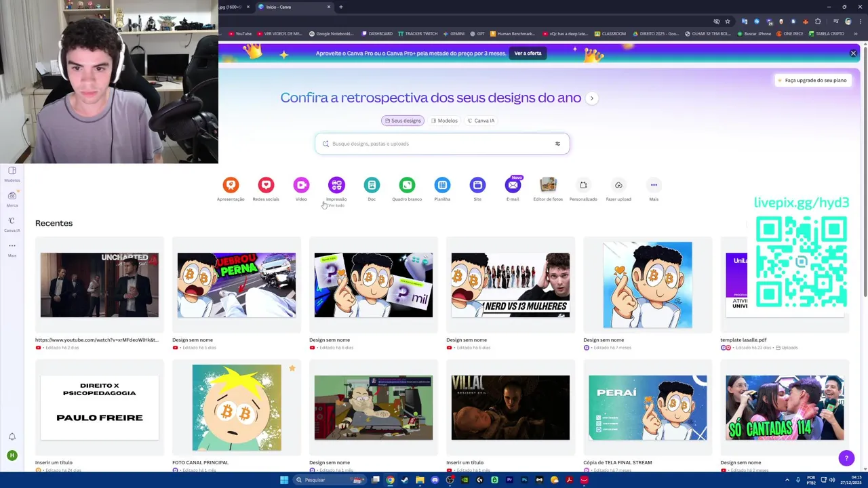Open the search filter options icon

coord(557,144)
